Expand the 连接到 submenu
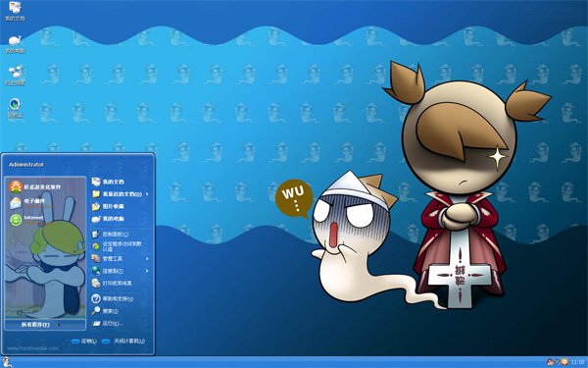This screenshot has height=368, width=588. tap(121, 271)
